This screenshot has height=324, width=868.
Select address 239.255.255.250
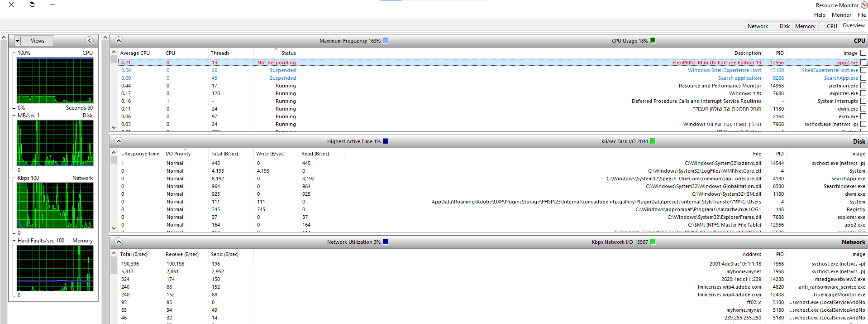click(743, 318)
